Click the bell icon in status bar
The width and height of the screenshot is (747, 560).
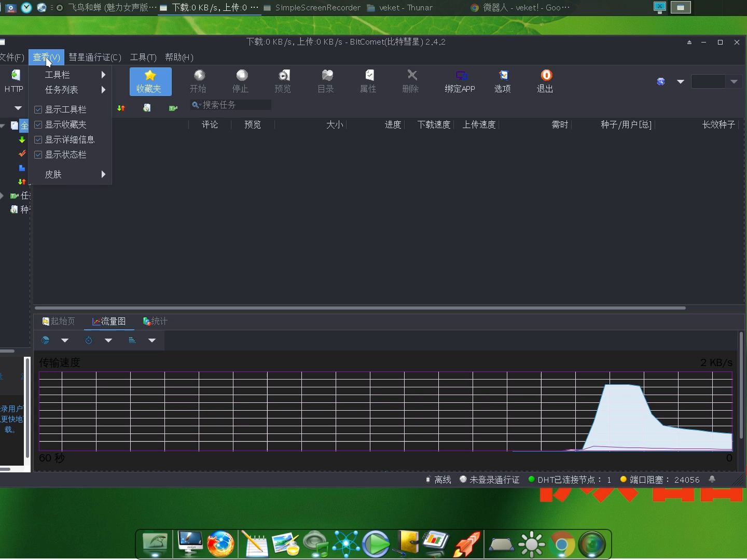tap(712, 480)
